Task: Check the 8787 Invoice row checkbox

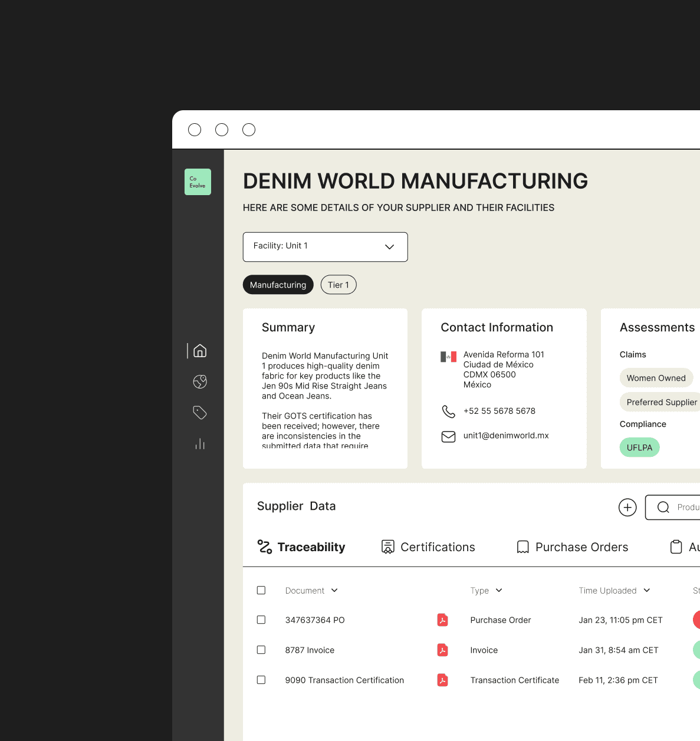Action: click(261, 650)
